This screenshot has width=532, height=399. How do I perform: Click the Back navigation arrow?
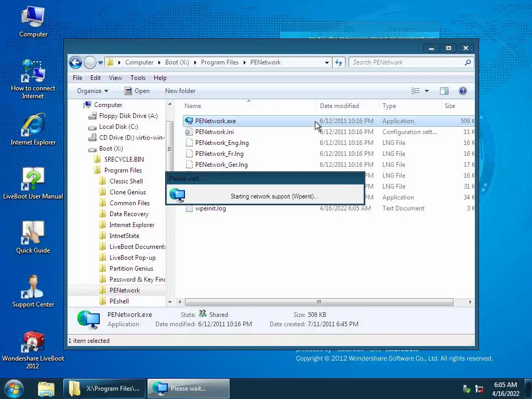(x=75, y=62)
